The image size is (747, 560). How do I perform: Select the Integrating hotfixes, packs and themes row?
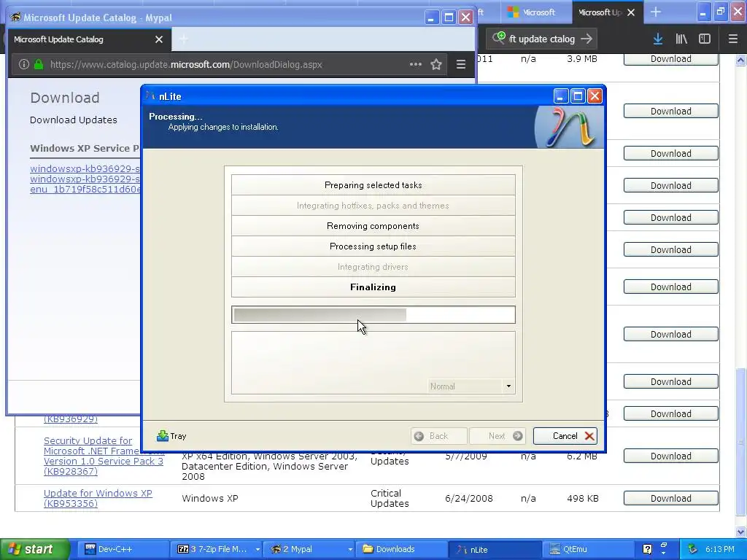(373, 206)
